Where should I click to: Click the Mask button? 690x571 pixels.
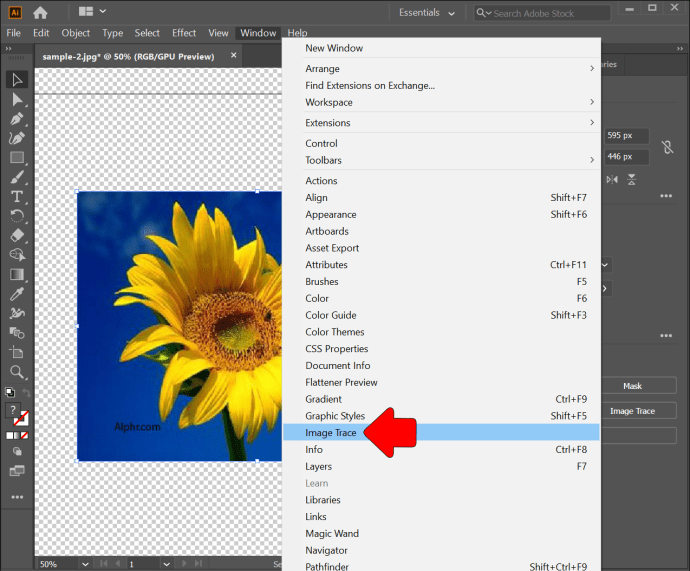(632, 386)
